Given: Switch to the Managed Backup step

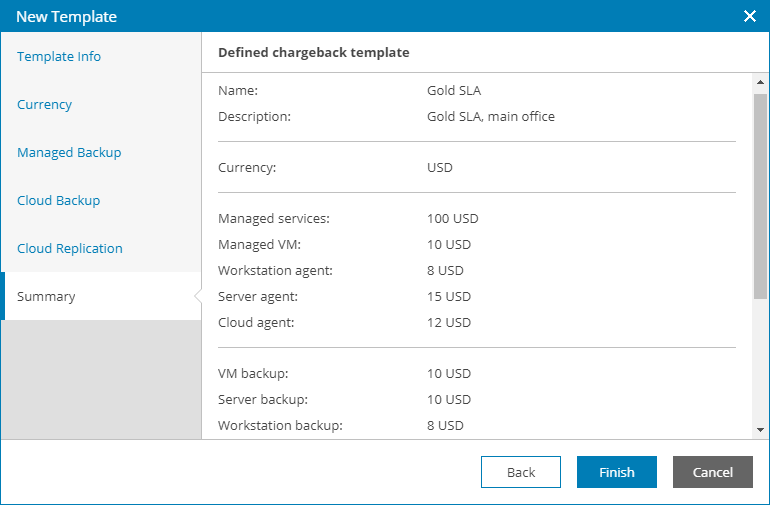Looking at the screenshot, I should click(69, 153).
